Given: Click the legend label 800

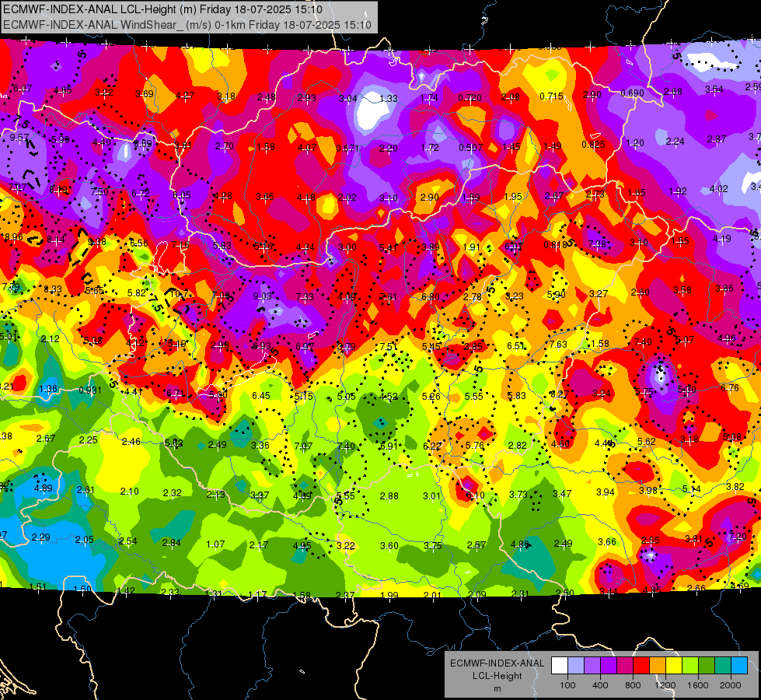Looking at the screenshot, I should click(x=633, y=685).
